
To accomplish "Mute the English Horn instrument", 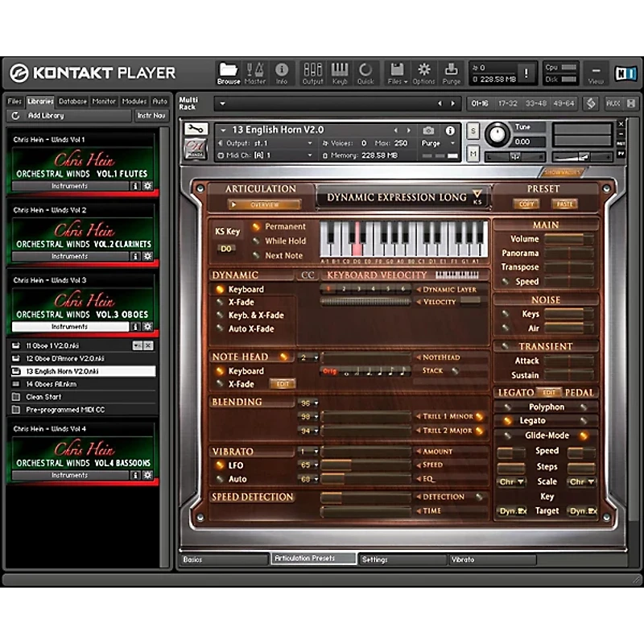I will (473, 154).
